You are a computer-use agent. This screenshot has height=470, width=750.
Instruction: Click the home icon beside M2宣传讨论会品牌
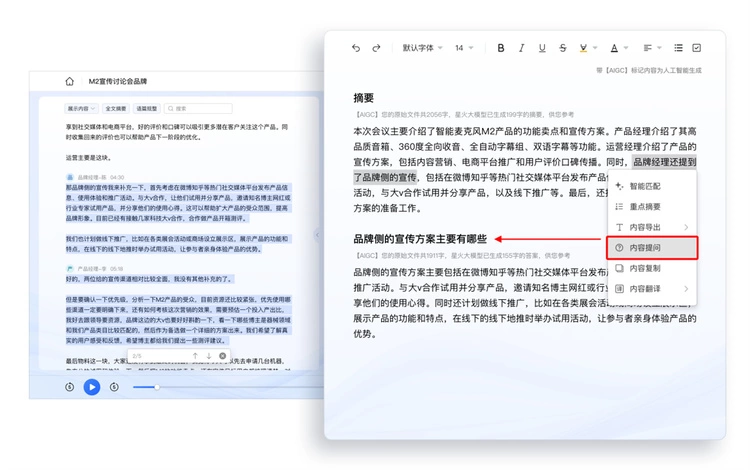pos(70,82)
